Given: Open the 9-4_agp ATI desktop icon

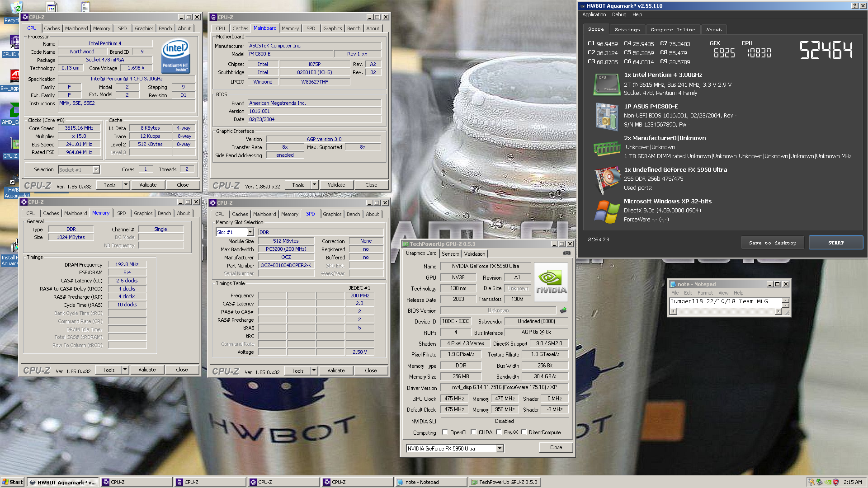Looking at the screenshot, I should pos(11,80).
